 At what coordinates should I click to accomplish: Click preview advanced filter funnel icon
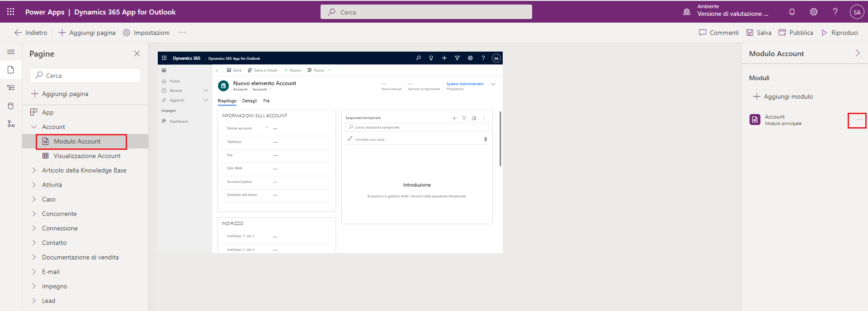(x=457, y=58)
